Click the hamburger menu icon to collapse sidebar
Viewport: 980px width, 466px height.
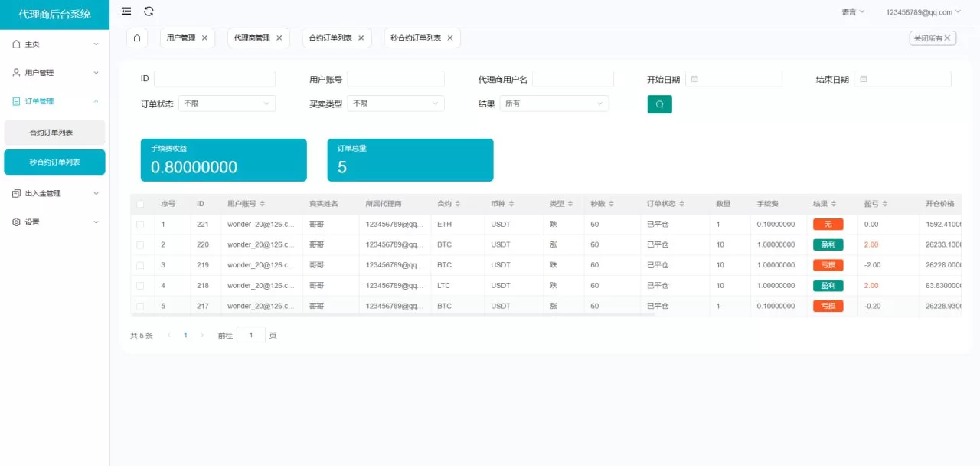coord(126,11)
